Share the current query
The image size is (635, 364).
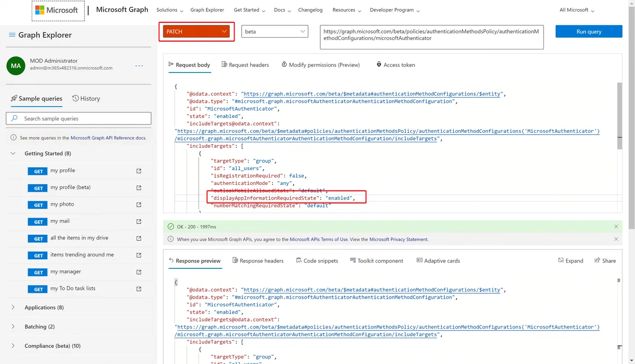[605, 261]
